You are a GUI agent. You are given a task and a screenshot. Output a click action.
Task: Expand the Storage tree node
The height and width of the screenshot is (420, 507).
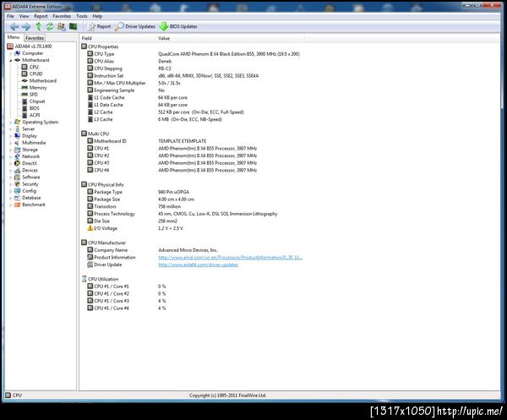coord(11,150)
